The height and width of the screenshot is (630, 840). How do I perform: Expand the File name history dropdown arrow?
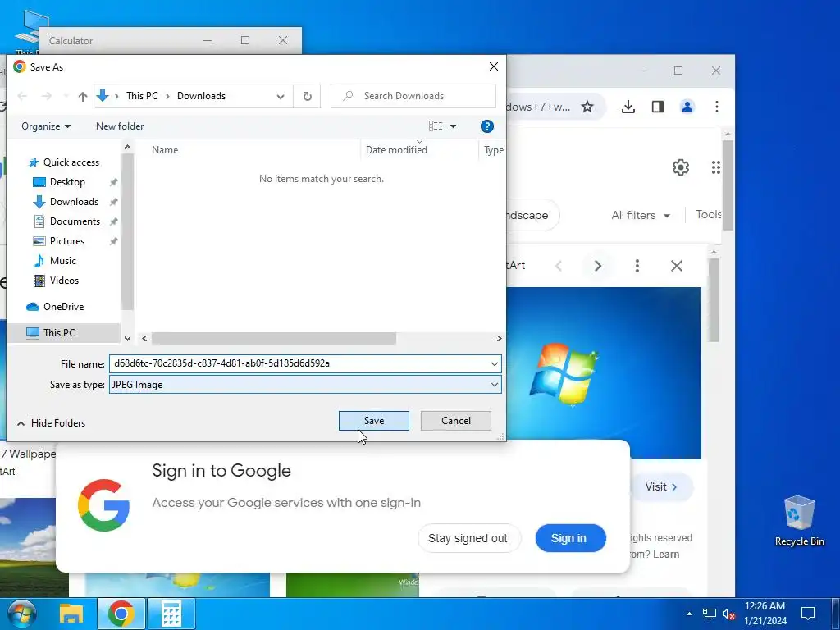(495, 363)
